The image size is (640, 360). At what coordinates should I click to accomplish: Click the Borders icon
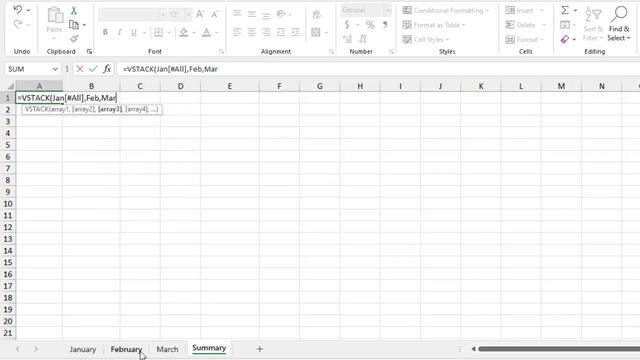158,32
